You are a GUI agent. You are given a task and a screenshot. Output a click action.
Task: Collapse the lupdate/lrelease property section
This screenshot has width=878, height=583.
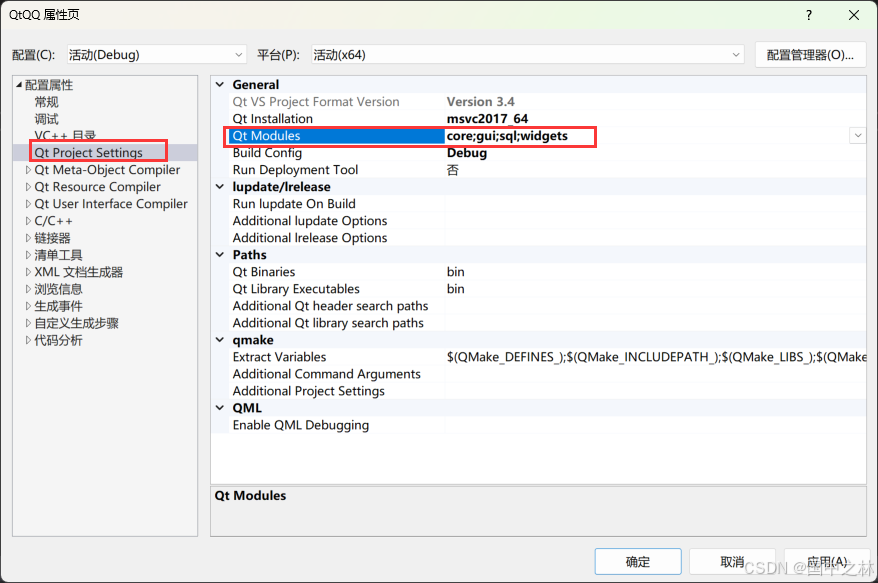tap(220, 186)
